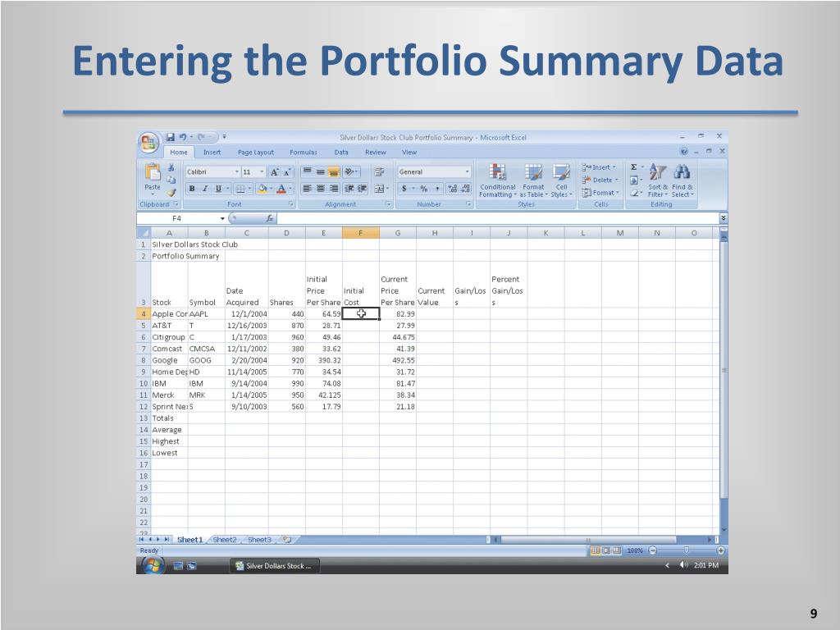
Task: Switch to Page Layout view in status bar
Action: [x=606, y=550]
